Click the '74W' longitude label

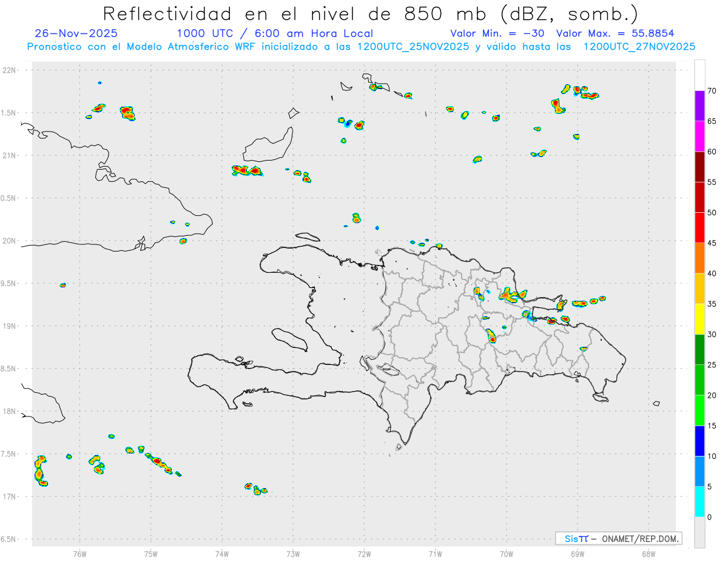[x=222, y=554]
